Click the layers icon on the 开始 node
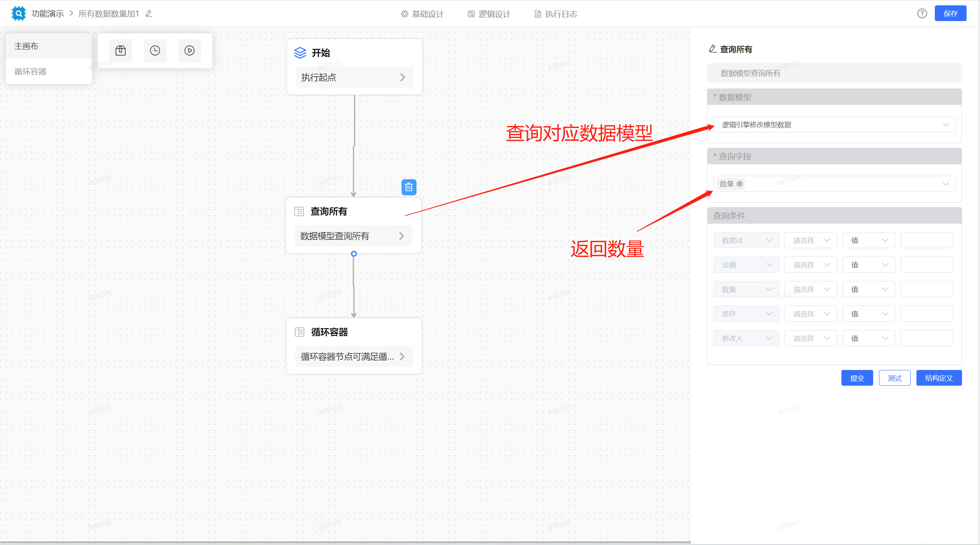The image size is (980, 545). tap(300, 53)
